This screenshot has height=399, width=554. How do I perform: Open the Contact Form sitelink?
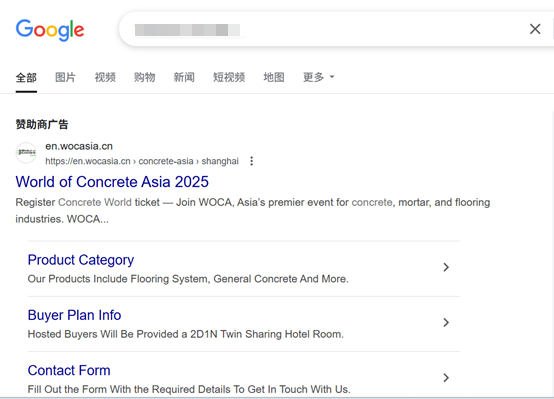(x=69, y=370)
